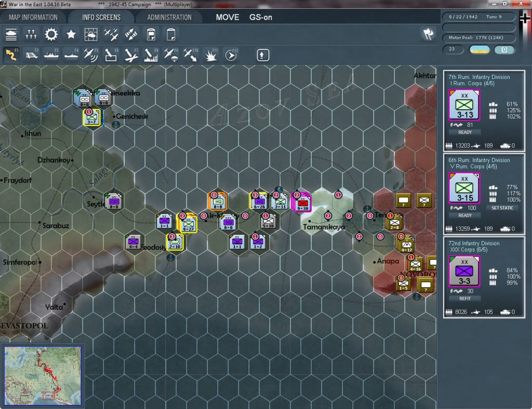Click End Turn icon (F12)
Viewport: 532px width, 409px height.
tap(231, 55)
